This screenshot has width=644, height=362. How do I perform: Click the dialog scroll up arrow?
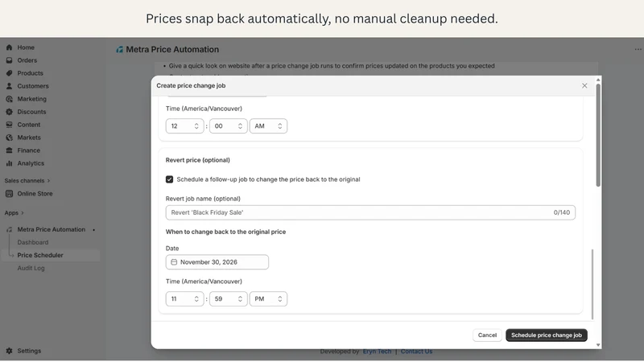598,80
